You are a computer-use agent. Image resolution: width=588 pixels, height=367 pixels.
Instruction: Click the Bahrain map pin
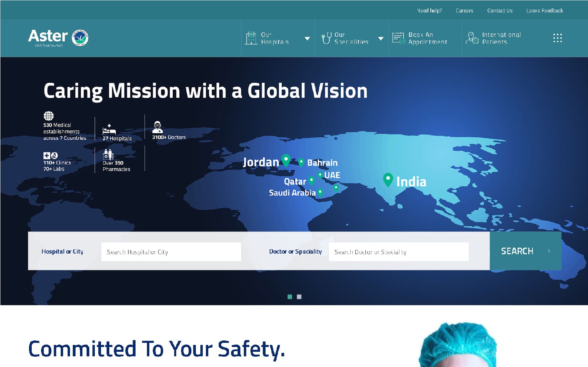[301, 162]
